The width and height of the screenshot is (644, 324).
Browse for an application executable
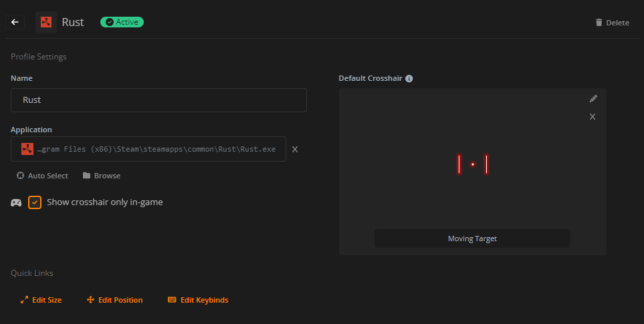(x=102, y=176)
